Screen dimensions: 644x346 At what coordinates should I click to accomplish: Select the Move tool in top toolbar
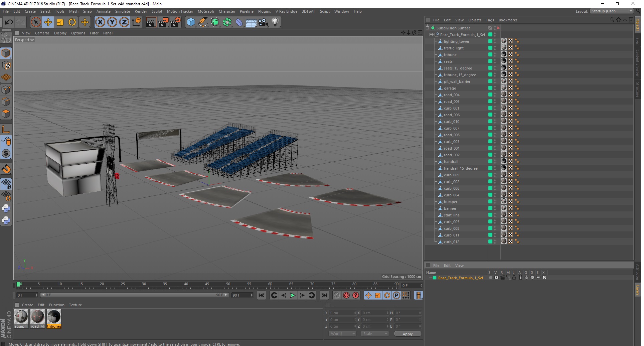[48, 22]
